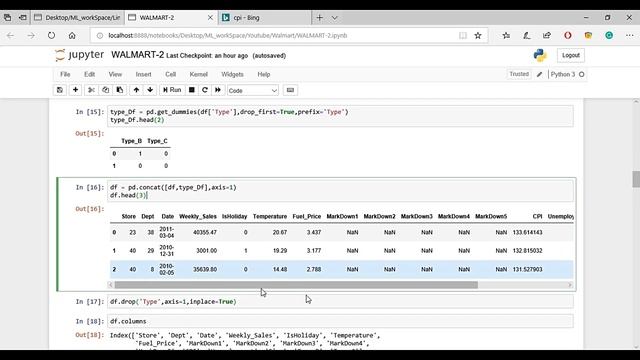
Task: Insert a cell below with the plus icon
Action: 75,90
